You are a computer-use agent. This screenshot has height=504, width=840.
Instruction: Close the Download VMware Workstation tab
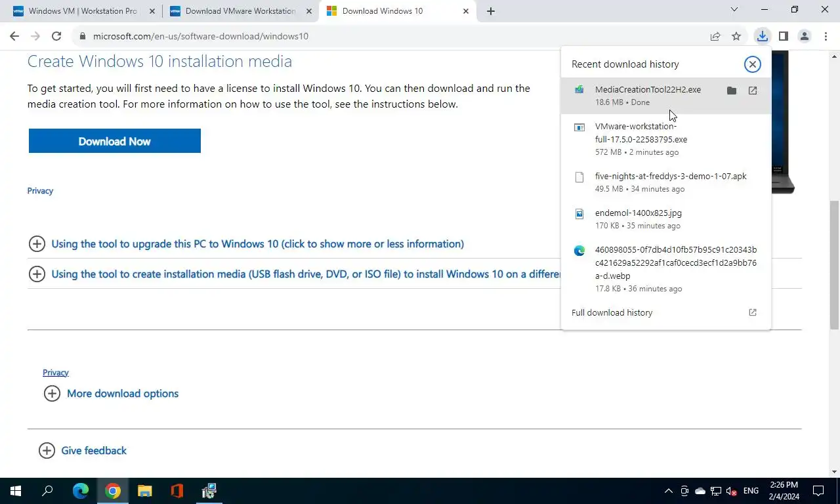coord(309,11)
